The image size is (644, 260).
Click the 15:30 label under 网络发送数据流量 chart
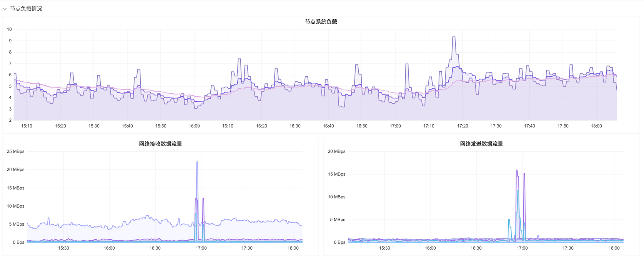[x=384, y=248]
